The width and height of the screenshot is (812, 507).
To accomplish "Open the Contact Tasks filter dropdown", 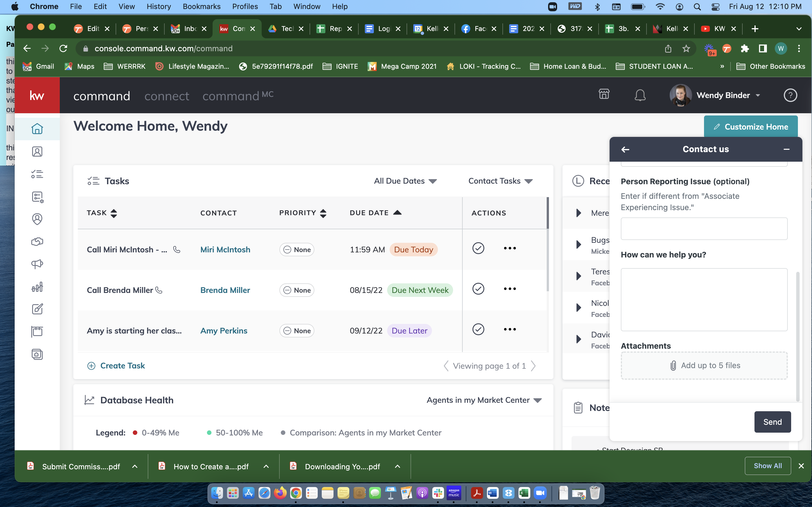I will coord(500,181).
